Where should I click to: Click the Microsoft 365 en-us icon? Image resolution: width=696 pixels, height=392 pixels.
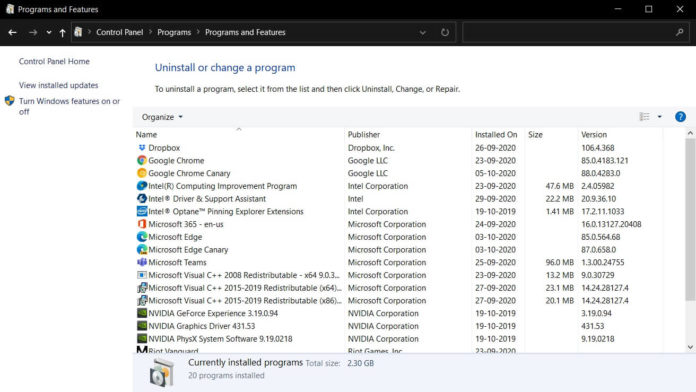[142, 224]
